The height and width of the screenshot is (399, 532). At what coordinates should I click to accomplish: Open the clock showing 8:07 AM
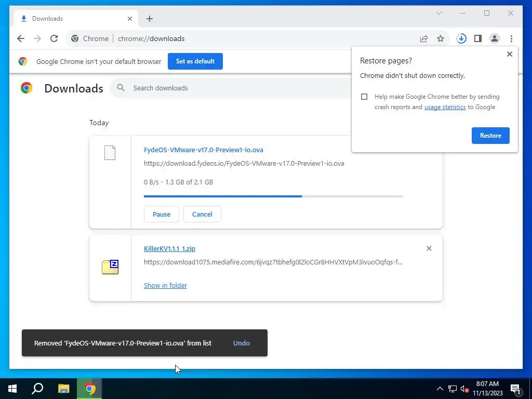pos(487,389)
